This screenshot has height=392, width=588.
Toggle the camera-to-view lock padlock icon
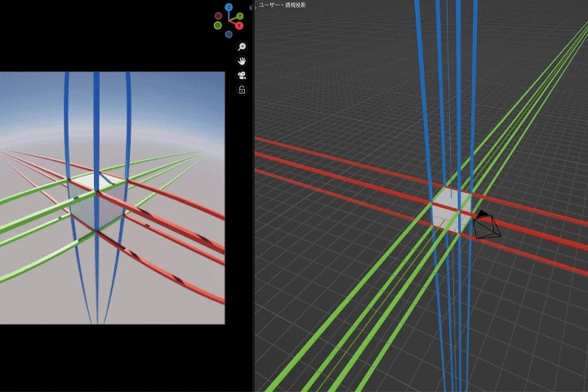(x=242, y=90)
